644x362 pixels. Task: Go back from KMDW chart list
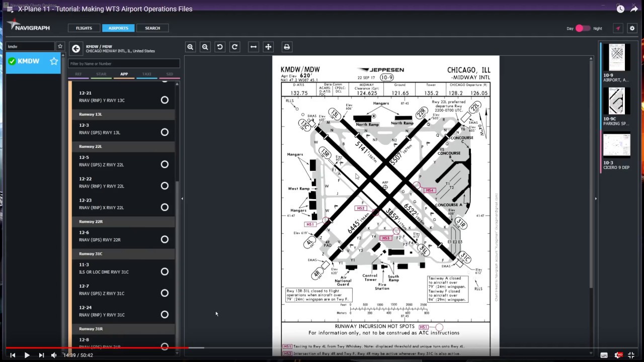(75, 49)
